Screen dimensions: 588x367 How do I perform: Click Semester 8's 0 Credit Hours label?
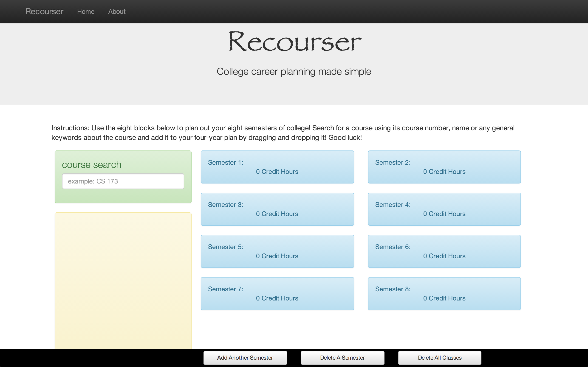[x=444, y=298]
